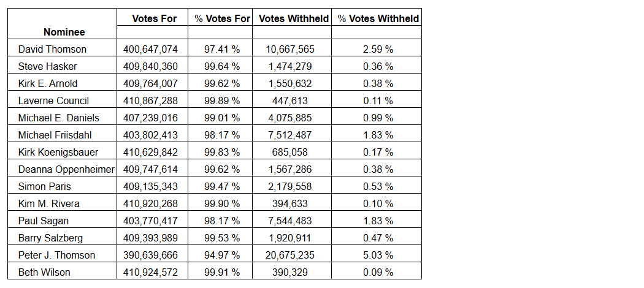Click Laverne Council's 99.89 % cell
Image resolution: width=644 pixels, height=288 pixels.
[x=222, y=100]
